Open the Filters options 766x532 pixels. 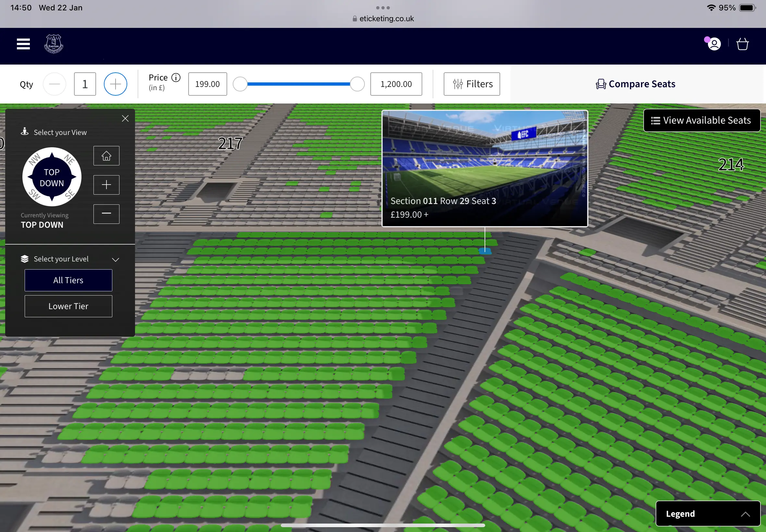point(472,84)
